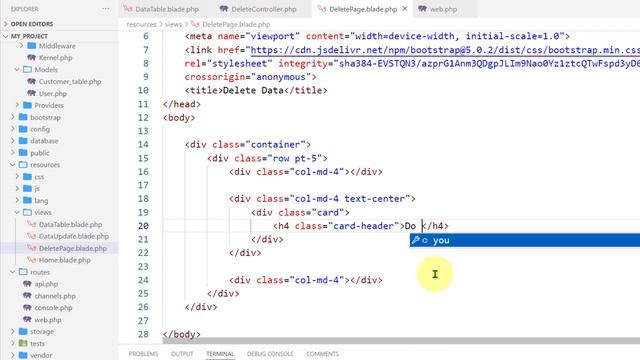Collapse resources folder chevron
640x360 pixels.
pos(13,164)
